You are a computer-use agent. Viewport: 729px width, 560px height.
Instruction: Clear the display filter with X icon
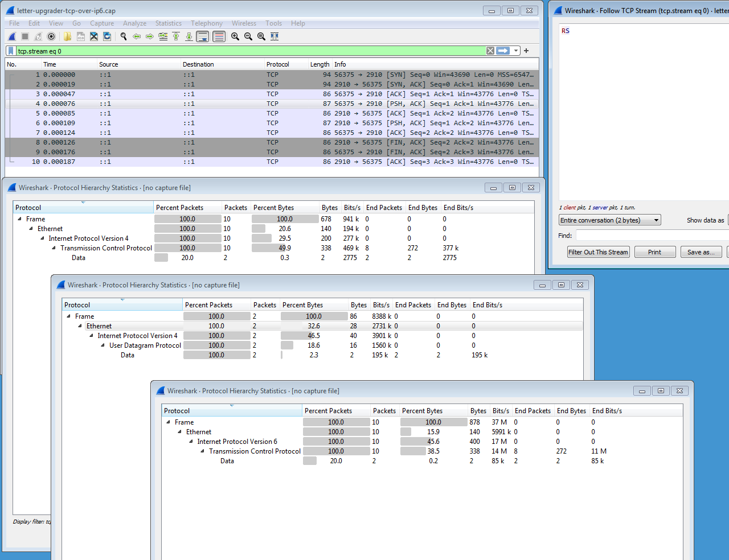tap(490, 51)
